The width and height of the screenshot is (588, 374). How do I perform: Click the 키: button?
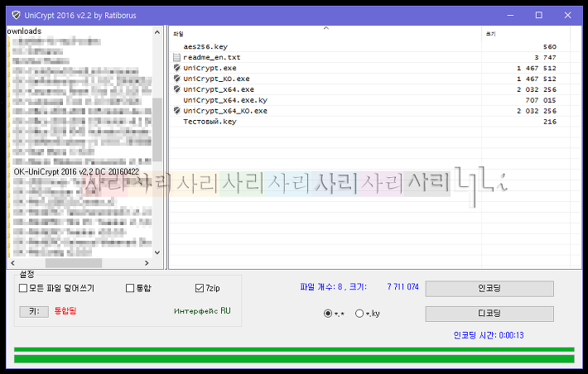34,311
